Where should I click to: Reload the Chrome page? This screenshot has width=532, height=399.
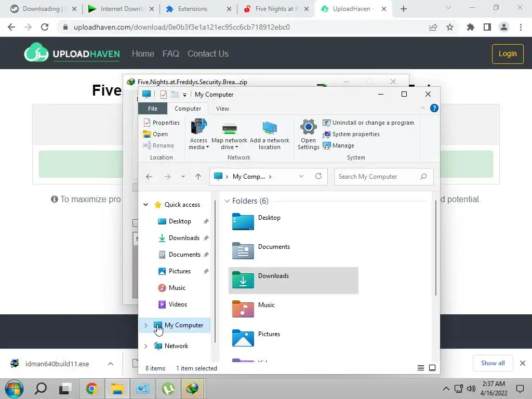(x=45, y=27)
